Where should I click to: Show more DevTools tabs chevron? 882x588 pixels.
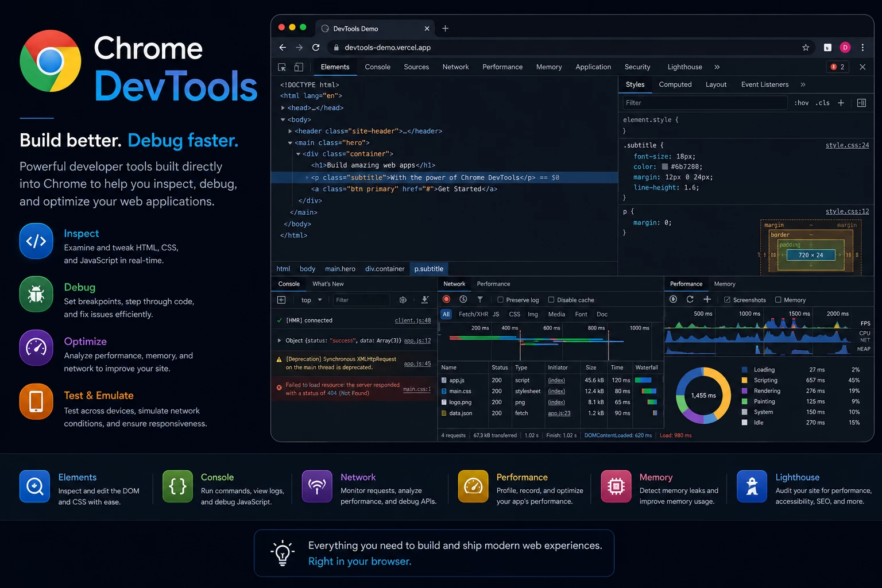717,67
